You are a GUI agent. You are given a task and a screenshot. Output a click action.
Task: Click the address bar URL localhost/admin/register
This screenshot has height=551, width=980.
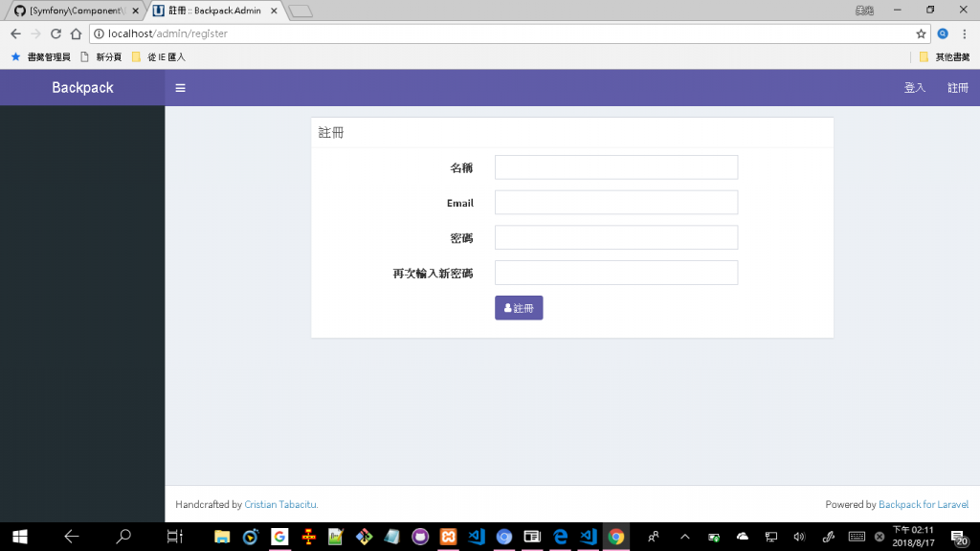tap(167, 33)
